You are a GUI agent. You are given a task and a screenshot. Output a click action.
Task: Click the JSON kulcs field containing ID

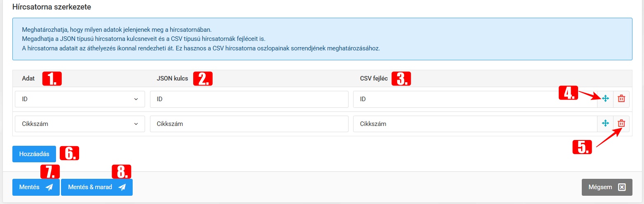249,99
